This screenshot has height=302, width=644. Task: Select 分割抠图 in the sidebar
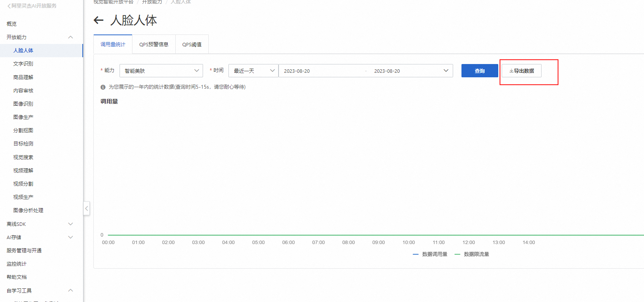click(23, 130)
